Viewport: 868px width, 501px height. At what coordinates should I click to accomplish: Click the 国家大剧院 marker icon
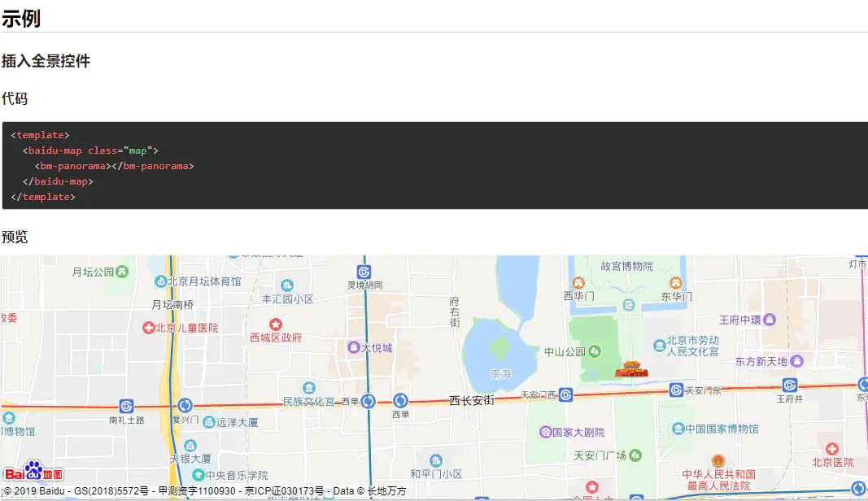click(x=547, y=430)
